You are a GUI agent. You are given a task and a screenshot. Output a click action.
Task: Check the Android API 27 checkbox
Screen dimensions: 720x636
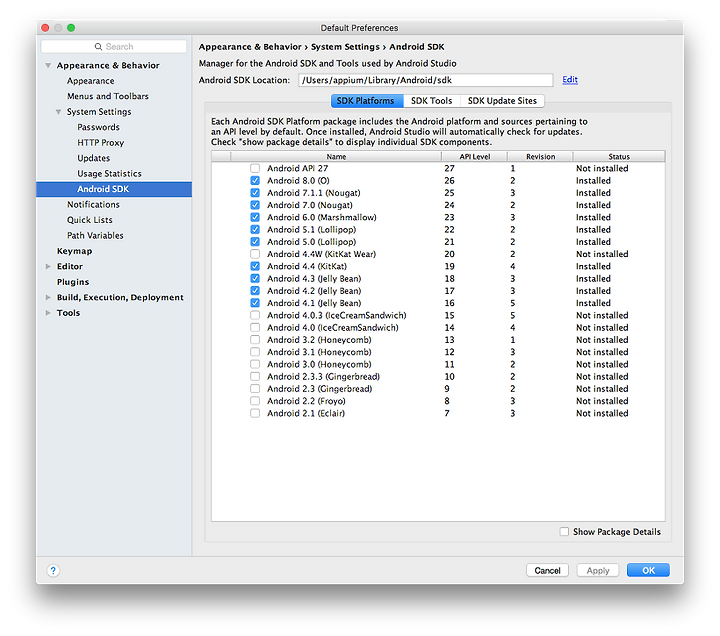tap(255, 168)
